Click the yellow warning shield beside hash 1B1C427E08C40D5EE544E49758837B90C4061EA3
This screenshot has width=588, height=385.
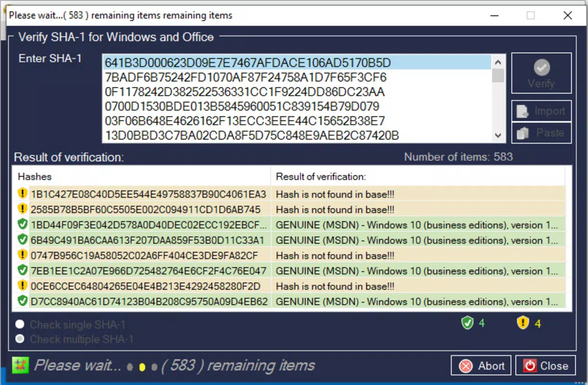22,193
